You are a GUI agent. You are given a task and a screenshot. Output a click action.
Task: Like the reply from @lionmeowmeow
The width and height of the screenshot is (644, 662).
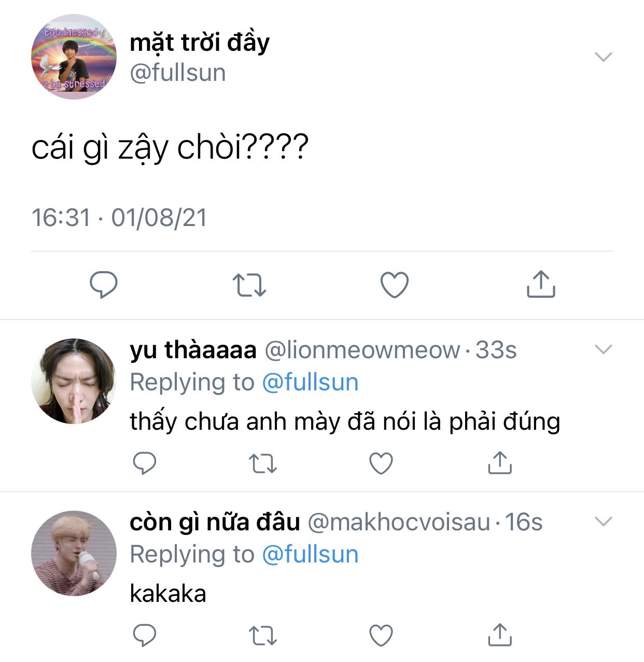(x=381, y=463)
